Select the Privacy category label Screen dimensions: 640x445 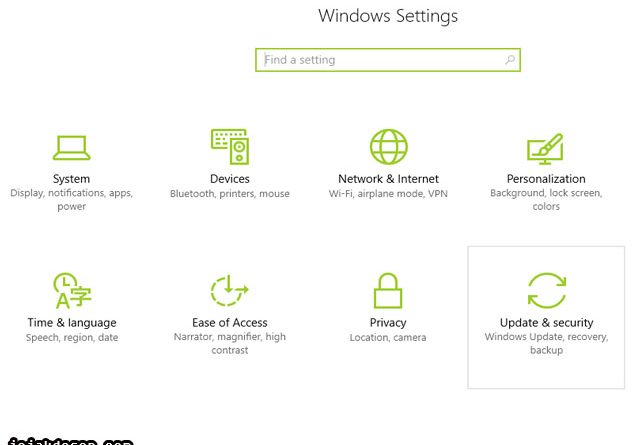coord(388,323)
